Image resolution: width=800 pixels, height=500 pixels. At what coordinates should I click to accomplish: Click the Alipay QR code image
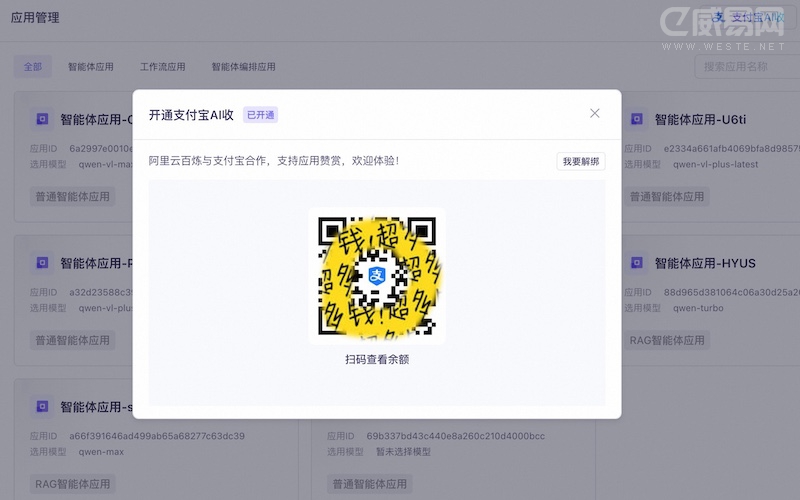pos(377,275)
